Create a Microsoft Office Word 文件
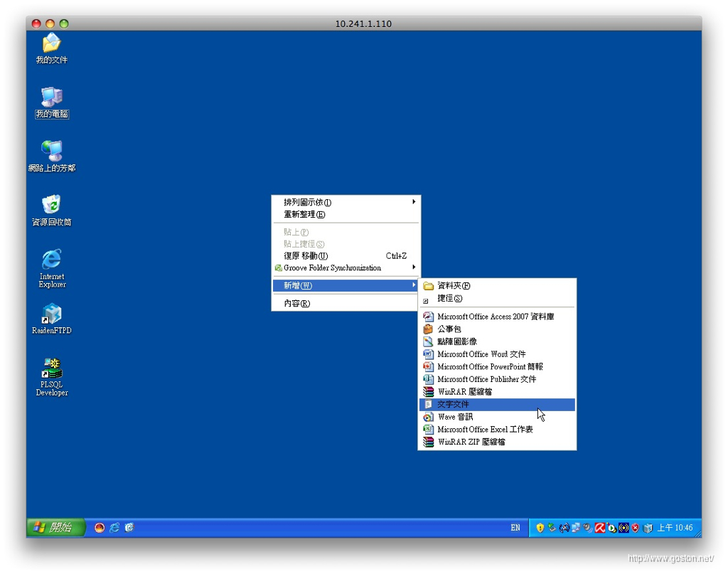728x574 pixels. [x=497, y=354]
